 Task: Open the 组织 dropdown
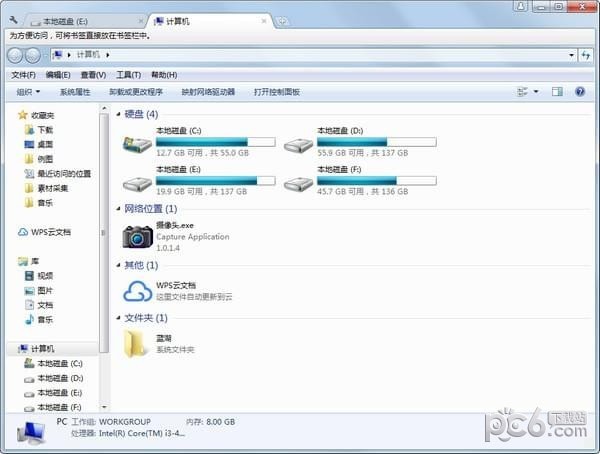coord(28,92)
